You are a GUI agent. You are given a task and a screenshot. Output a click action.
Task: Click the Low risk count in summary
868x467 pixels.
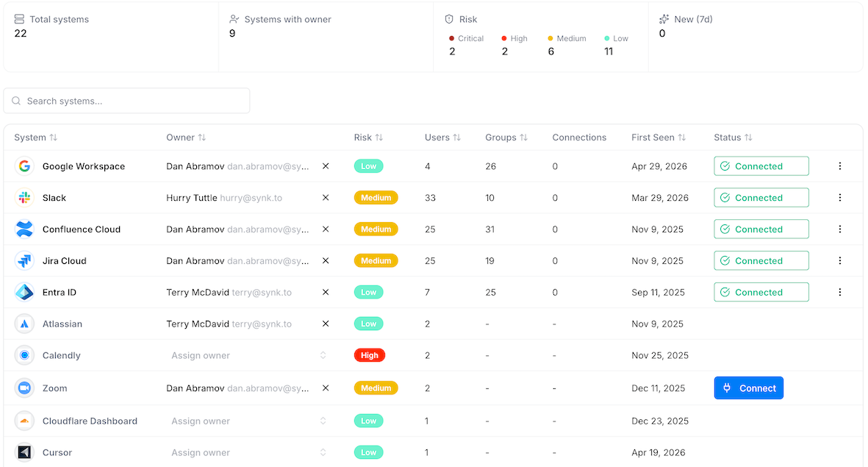click(609, 51)
